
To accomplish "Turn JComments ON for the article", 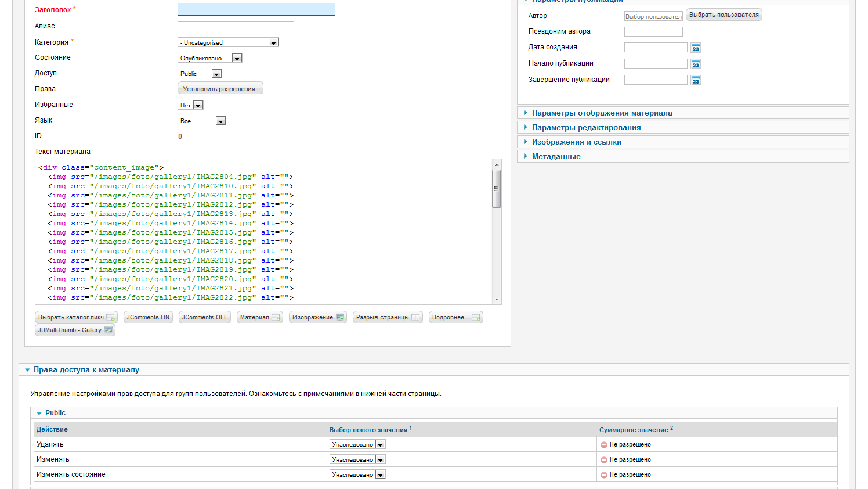I will [148, 317].
